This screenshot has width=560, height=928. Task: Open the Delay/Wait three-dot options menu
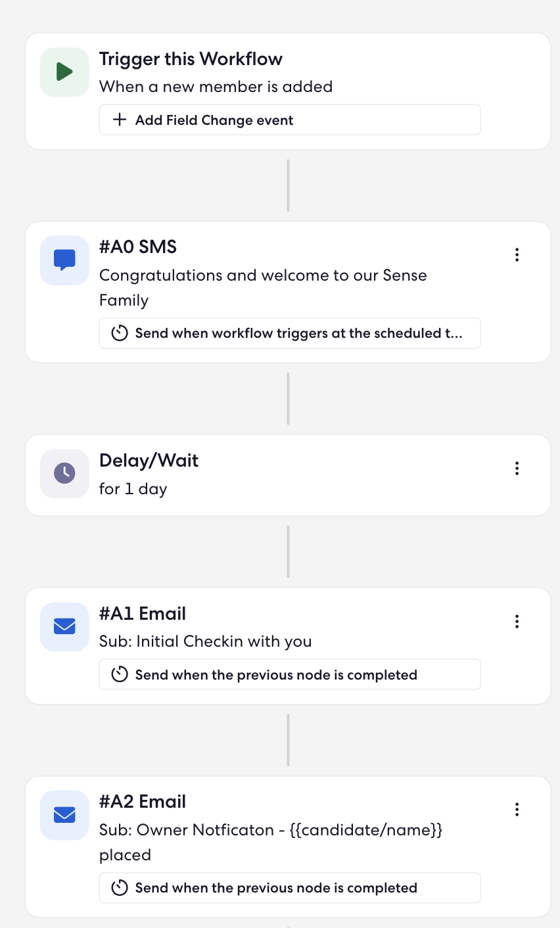click(517, 469)
